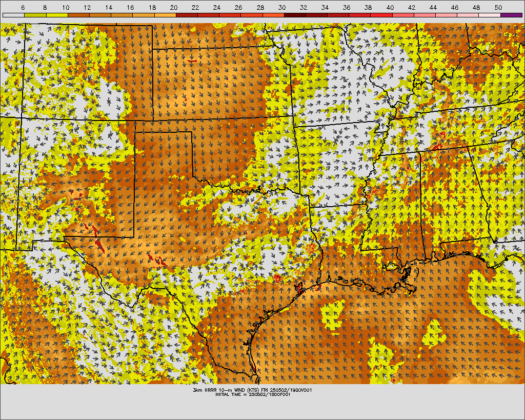
Task: Click the salmon 40–42 knots swatch
Action: tap(403, 15)
